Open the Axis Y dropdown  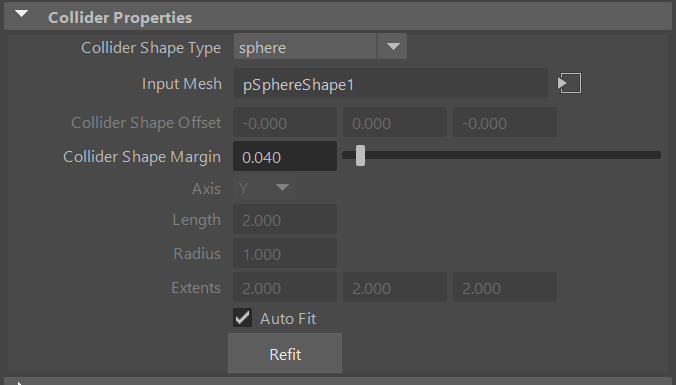click(264, 188)
